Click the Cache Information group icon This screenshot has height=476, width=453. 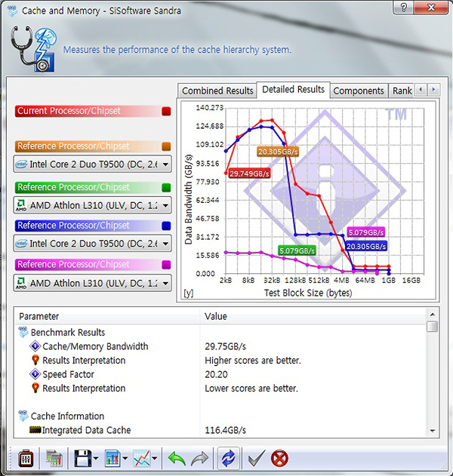point(23,416)
